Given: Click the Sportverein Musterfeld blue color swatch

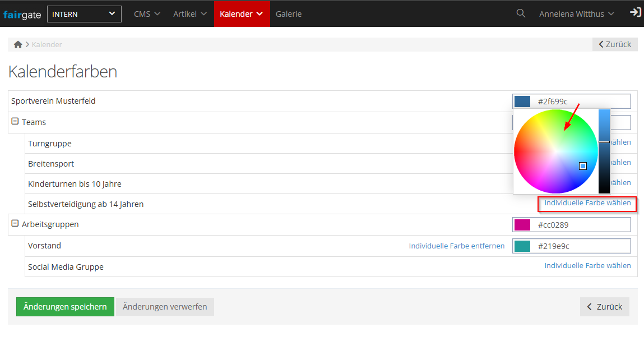Looking at the screenshot, I should point(522,102).
